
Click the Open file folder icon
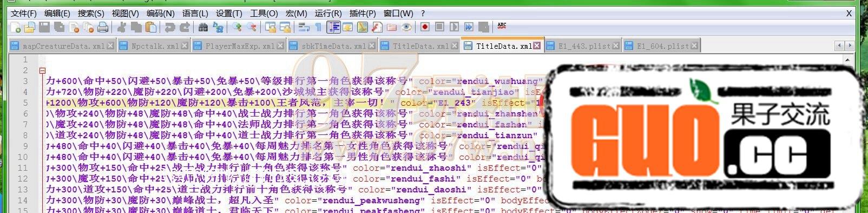tap(30, 27)
